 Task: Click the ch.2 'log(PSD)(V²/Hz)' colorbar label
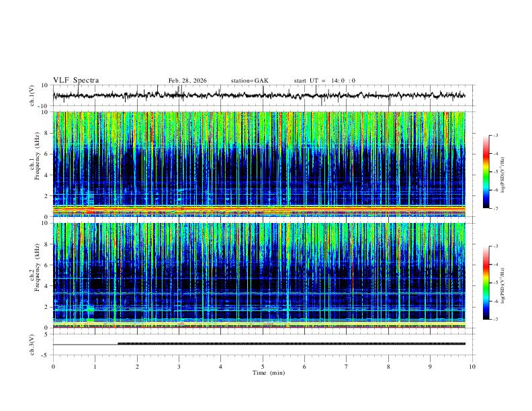coord(503,286)
